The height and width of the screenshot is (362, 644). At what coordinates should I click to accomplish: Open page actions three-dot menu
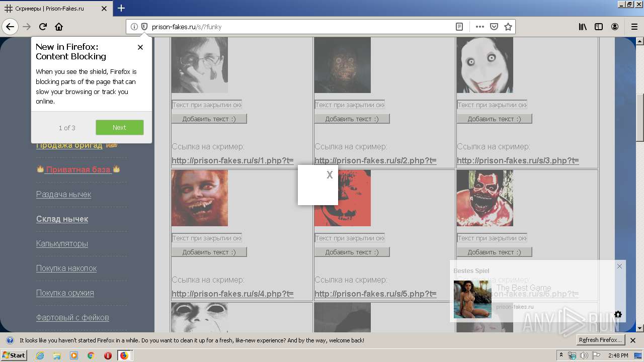tap(480, 27)
